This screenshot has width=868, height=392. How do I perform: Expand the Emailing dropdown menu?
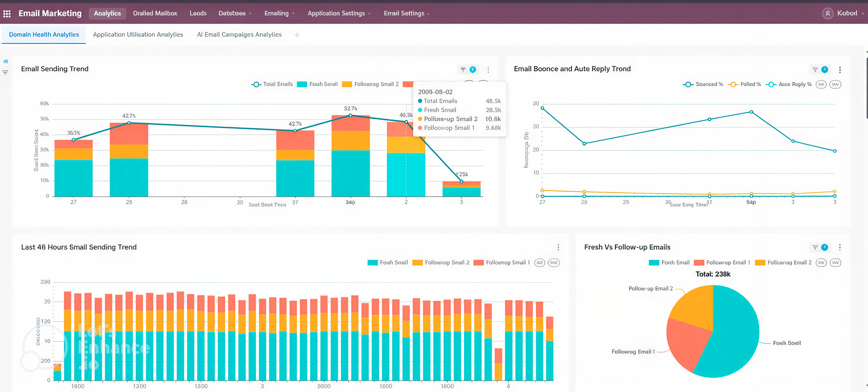pos(279,13)
